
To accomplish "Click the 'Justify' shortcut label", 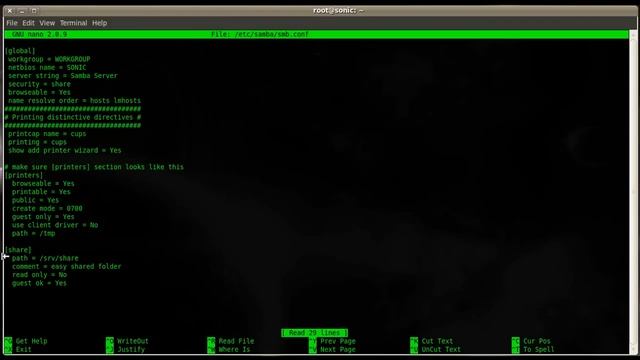I will coord(131,349).
